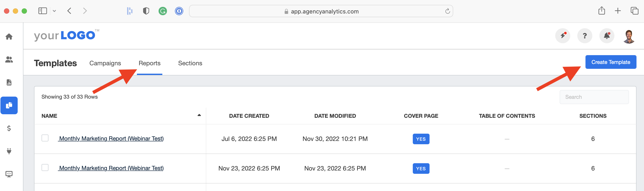The width and height of the screenshot is (644, 191).
Task: Open the notifications bell icon
Action: pyautogui.click(x=607, y=36)
